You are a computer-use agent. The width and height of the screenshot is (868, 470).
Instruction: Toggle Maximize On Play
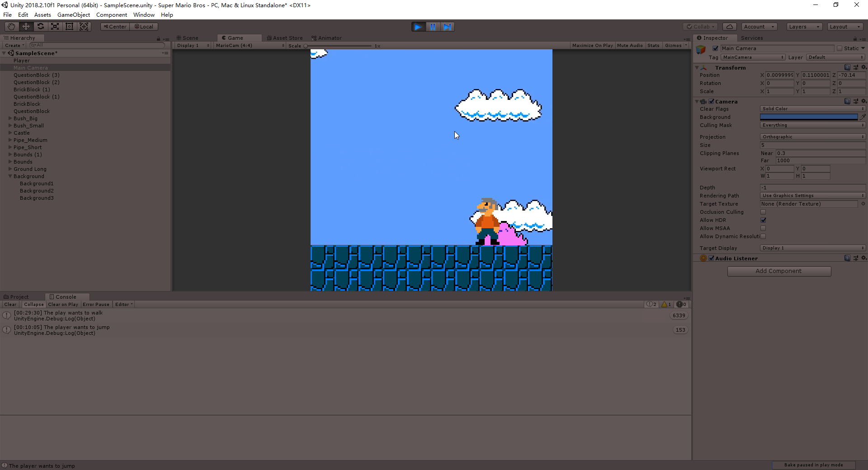tap(592, 46)
